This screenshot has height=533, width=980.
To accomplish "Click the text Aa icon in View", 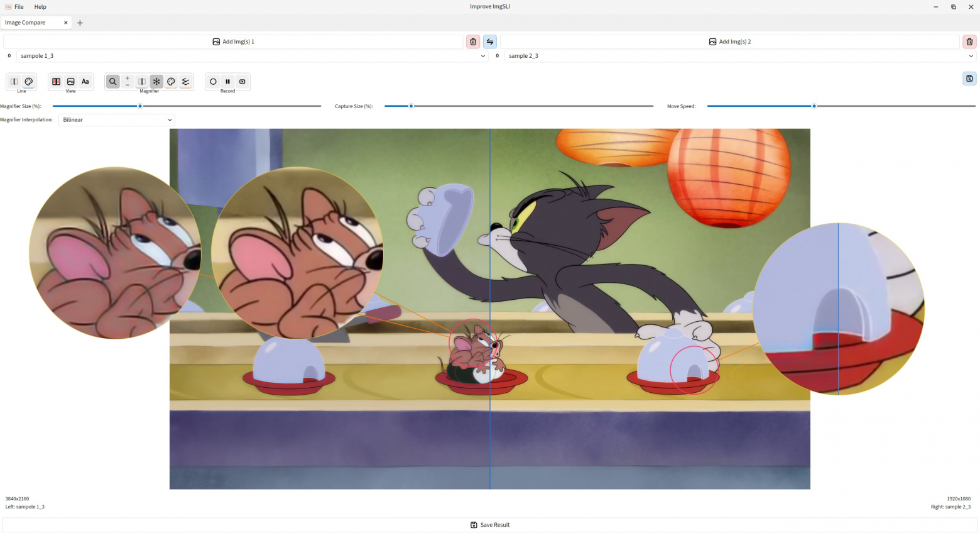I will point(85,82).
